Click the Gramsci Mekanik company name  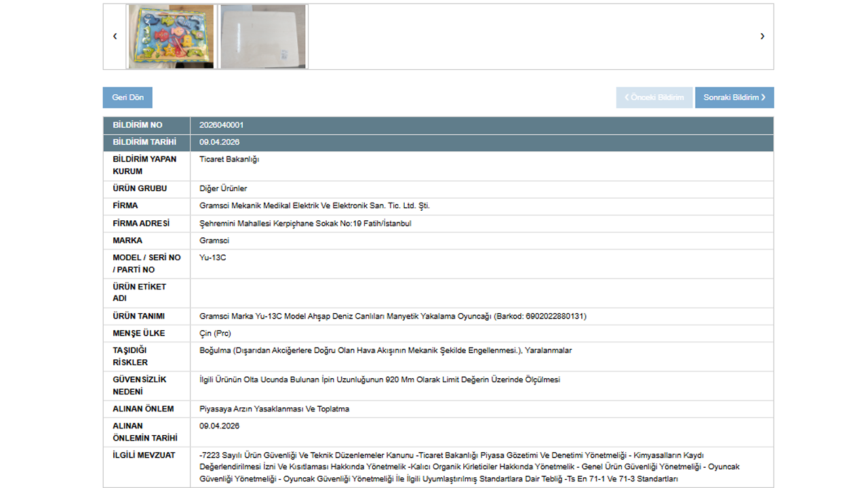[x=314, y=205]
